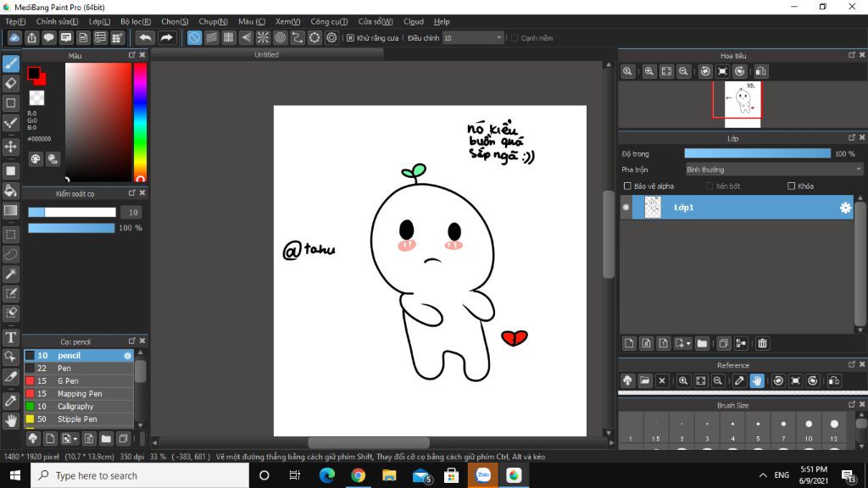Open the Chỉnh sửa(E) menu
Image resolution: width=868 pixels, height=488 pixels.
tap(57, 21)
